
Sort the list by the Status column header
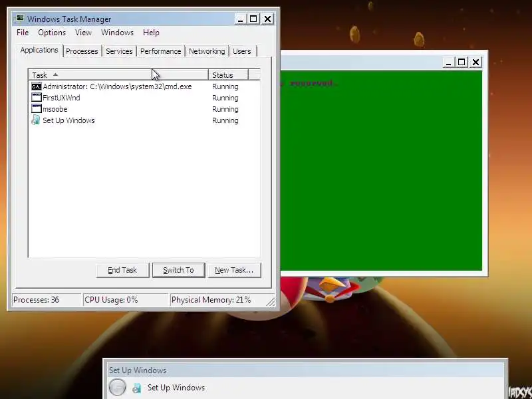click(228, 74)
